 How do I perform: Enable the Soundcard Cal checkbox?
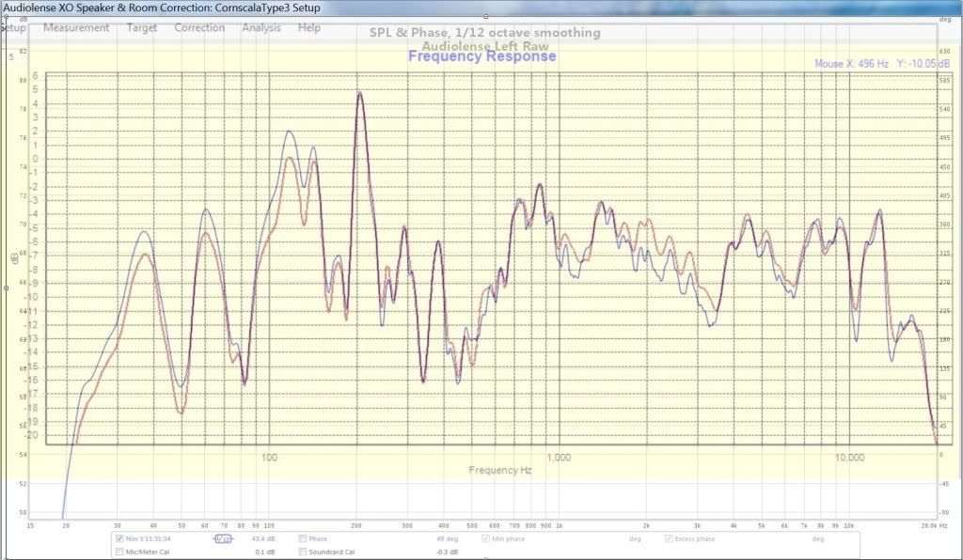303,552
